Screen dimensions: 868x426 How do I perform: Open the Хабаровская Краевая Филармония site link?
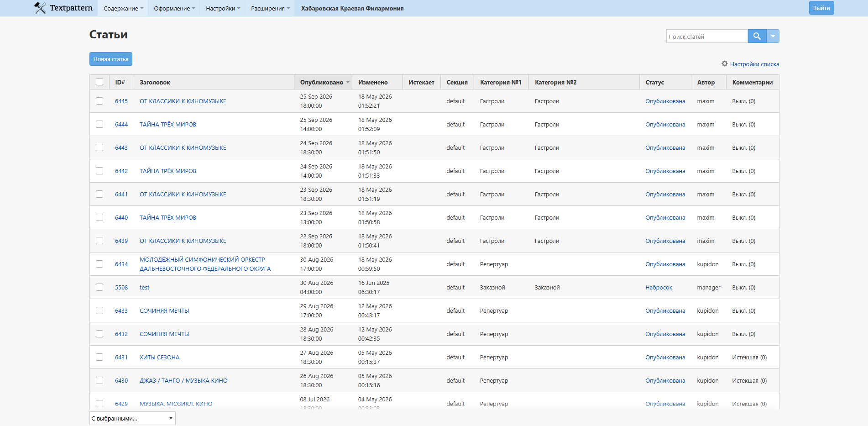click(352, 8)
